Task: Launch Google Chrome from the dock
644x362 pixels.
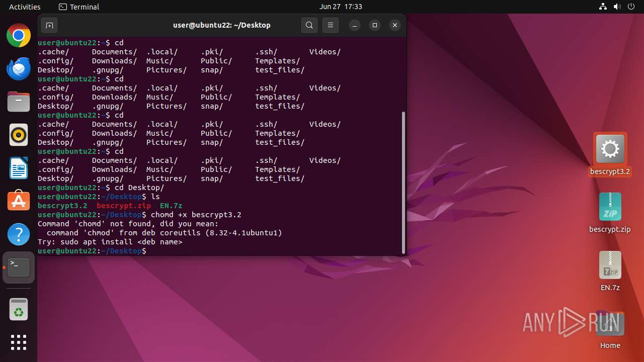Action: [19, 35]
